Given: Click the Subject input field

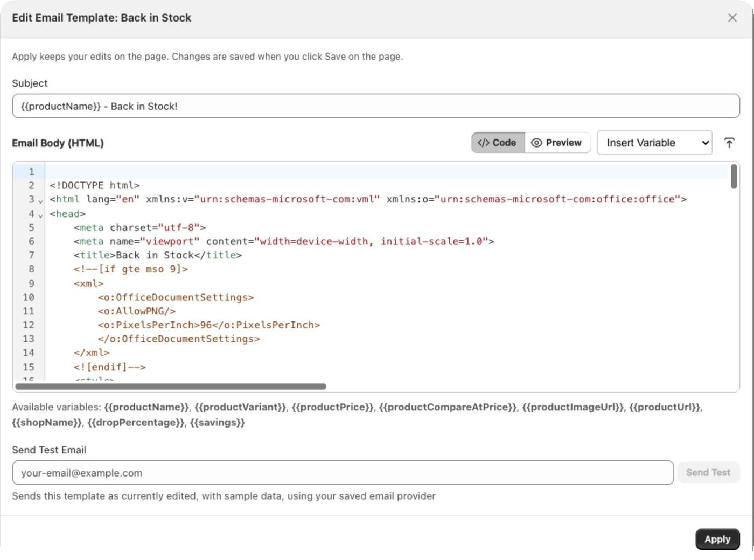Looking at the screenshot, I should point(375,106).
